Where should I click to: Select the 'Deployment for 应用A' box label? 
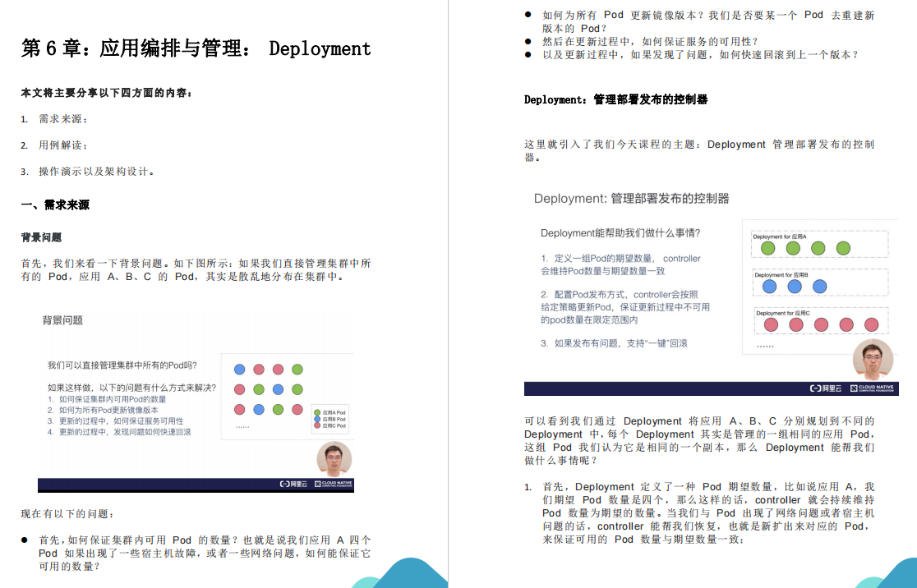(x=779, y=237)
